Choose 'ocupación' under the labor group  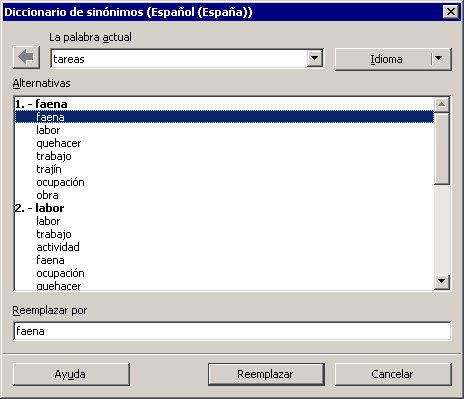60,273
